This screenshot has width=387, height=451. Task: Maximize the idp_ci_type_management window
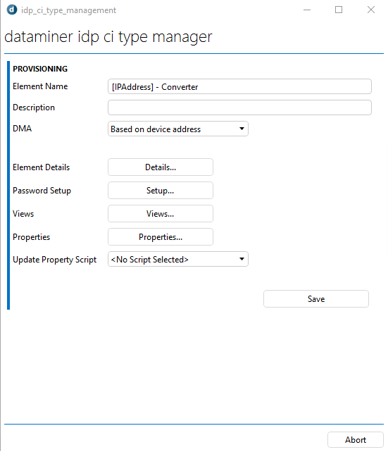[x=339, y=10]
